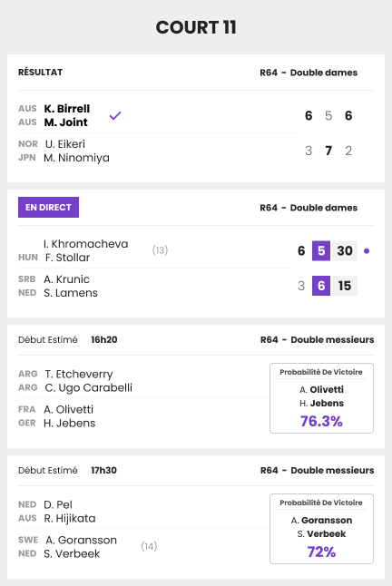The image size is (392, 586).
Task: Open T. Etcheverry player name
Action: tap(78, 374)
